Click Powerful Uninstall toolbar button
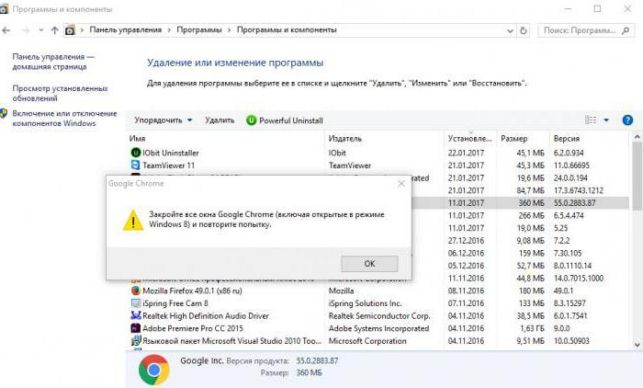This screenshot has height=388, width=643. 285,120
